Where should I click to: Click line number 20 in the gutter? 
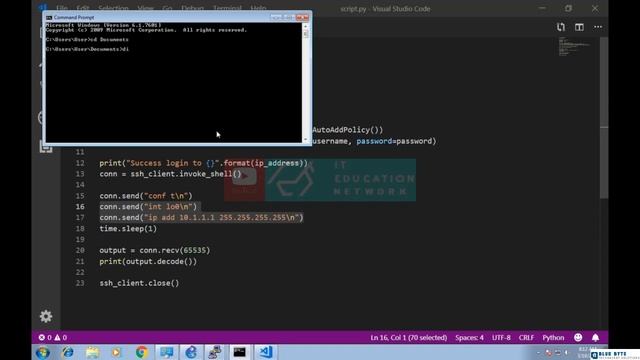[80, 250]
